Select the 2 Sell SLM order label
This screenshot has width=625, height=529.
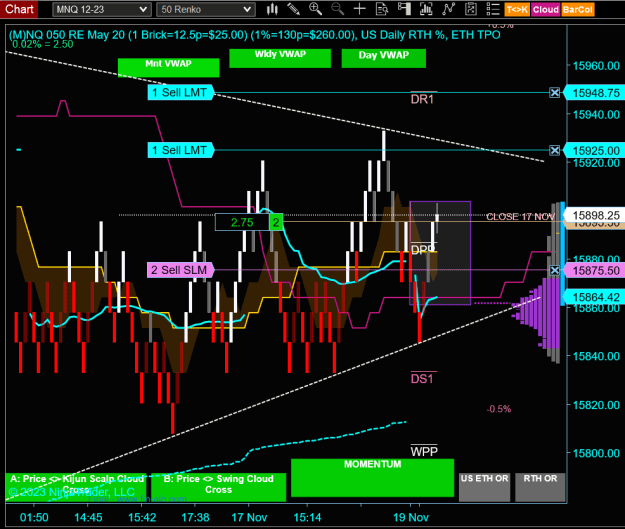pyautogui.click(x=181, y=270)
